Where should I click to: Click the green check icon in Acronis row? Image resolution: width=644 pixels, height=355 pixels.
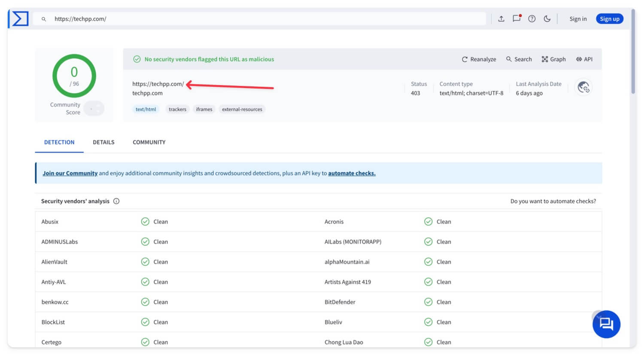click(428, 222)
